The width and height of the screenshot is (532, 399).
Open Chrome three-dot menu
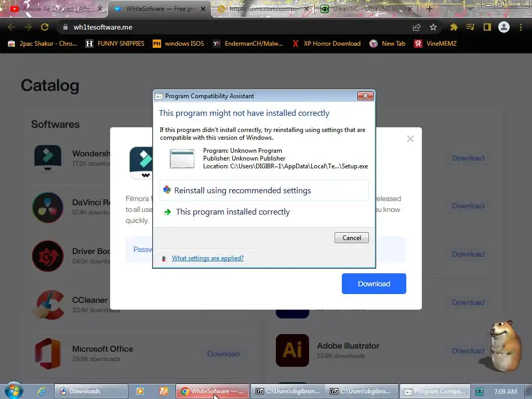tap(521, 27)
